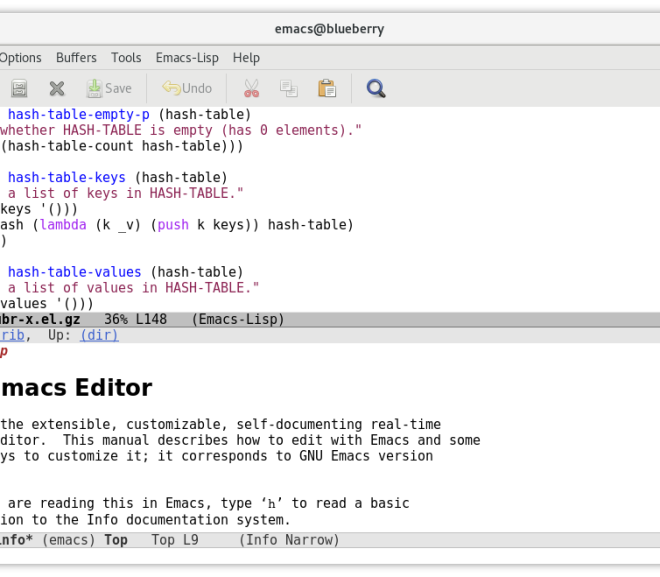This screenshot has height=577, width=660.
Task: Follow the link ending in 'rib' before Up
Action: 12,335
